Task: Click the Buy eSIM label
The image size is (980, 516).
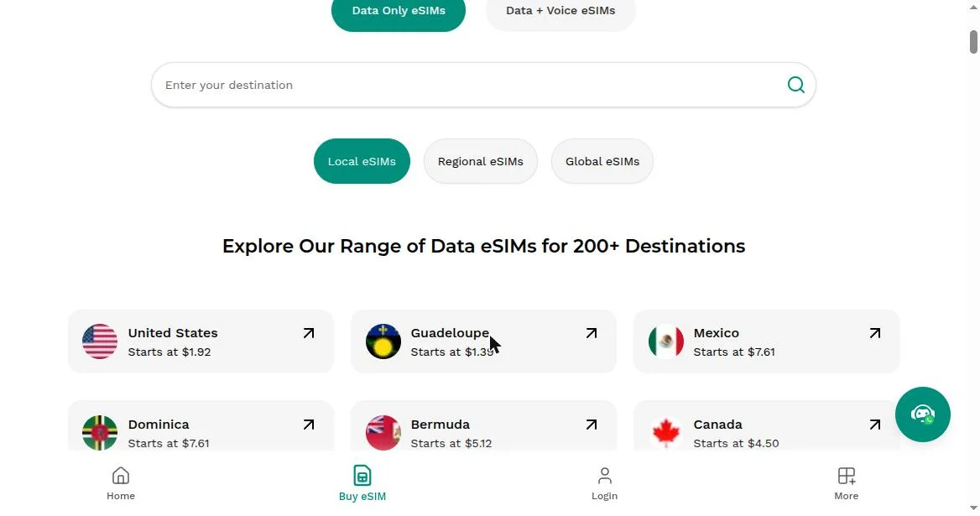Action: coord(362,497)
